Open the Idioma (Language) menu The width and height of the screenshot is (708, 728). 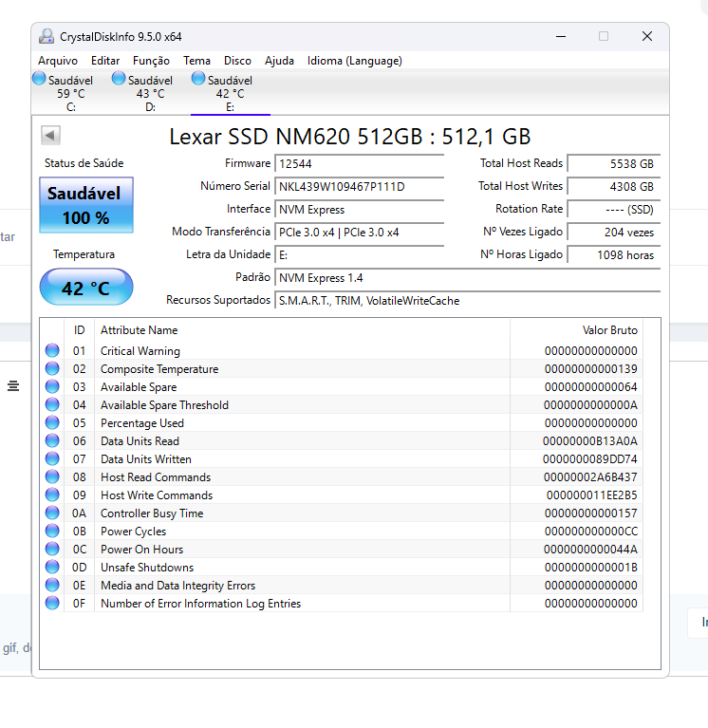tap(355, 61)
